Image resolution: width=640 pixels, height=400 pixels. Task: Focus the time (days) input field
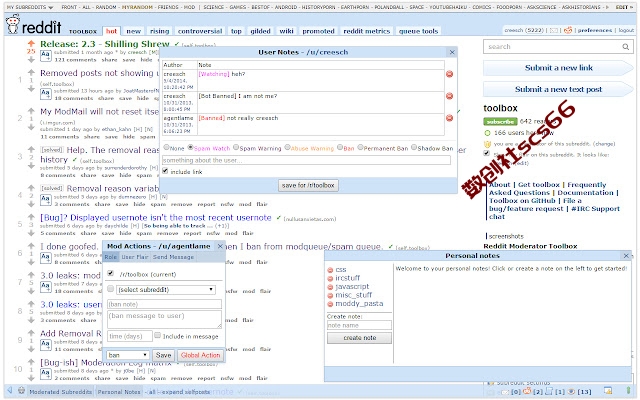tap(130, 336)
